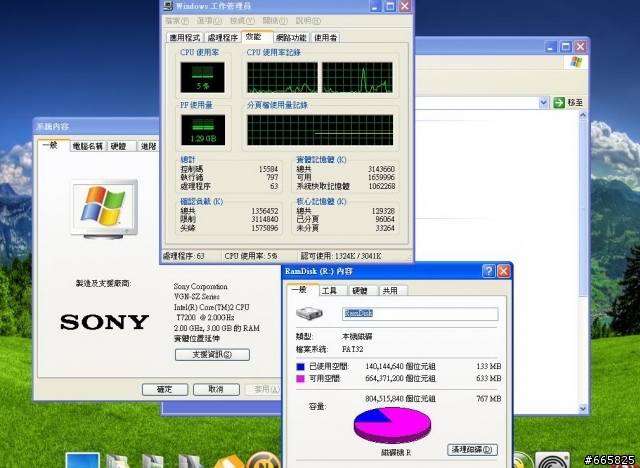Select the 電腦名稱 tab in System Properties
The image size is (640, 468).
(x=87, y=146)
